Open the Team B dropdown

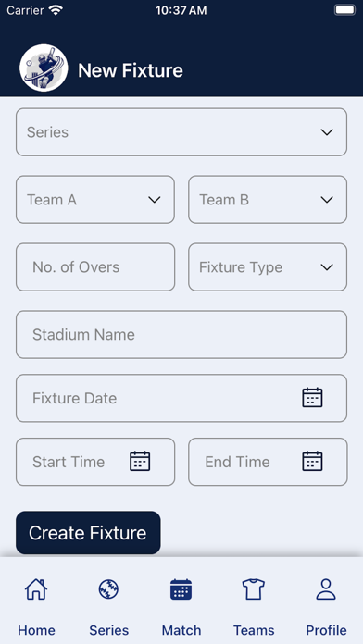(268, 200)
